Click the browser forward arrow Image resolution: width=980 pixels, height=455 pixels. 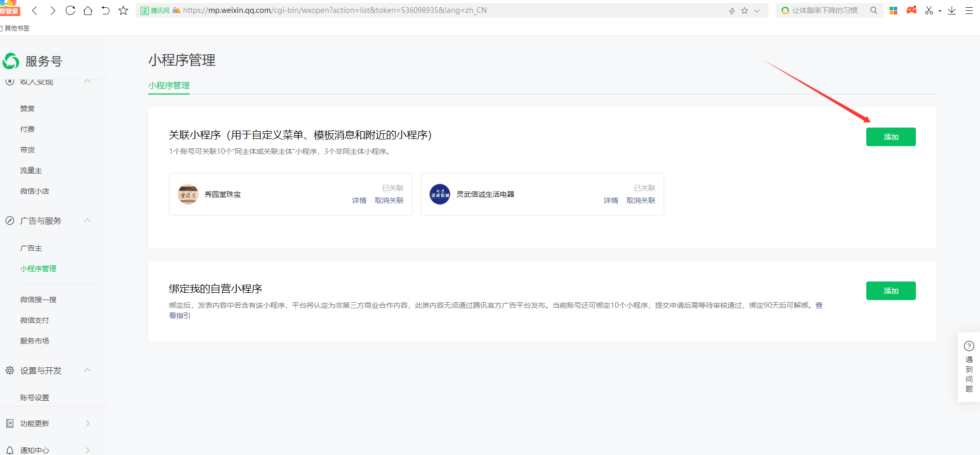(x=53, y=10)
